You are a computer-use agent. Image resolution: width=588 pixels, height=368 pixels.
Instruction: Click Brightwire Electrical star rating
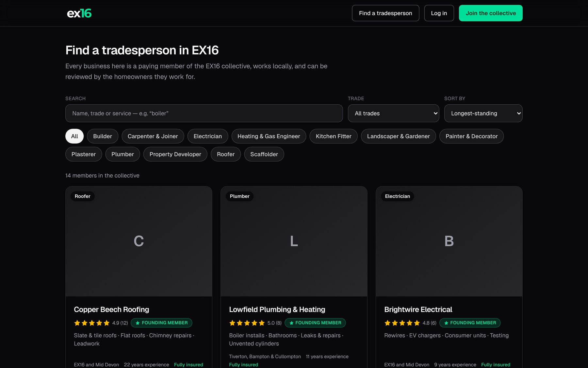[402, 323]
